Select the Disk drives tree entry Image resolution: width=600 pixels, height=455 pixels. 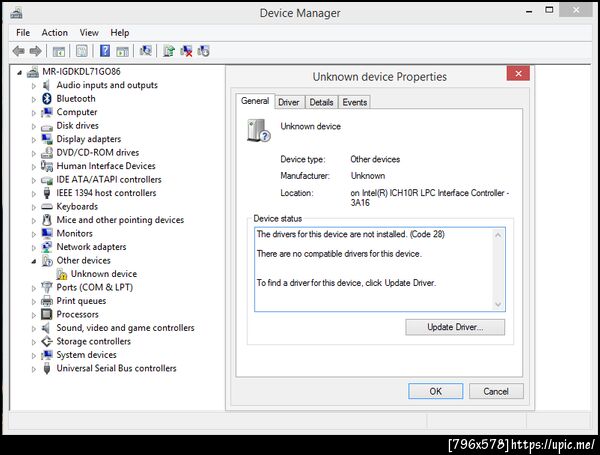click(78, 126)
